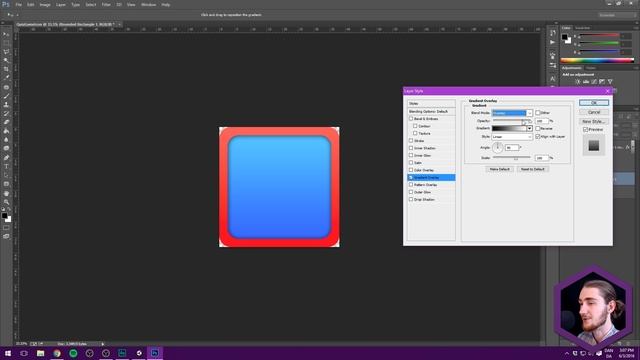Toggle Quick Mask mode in toolbar
Screen dimensions: 640x360
(x=6, y=228)
